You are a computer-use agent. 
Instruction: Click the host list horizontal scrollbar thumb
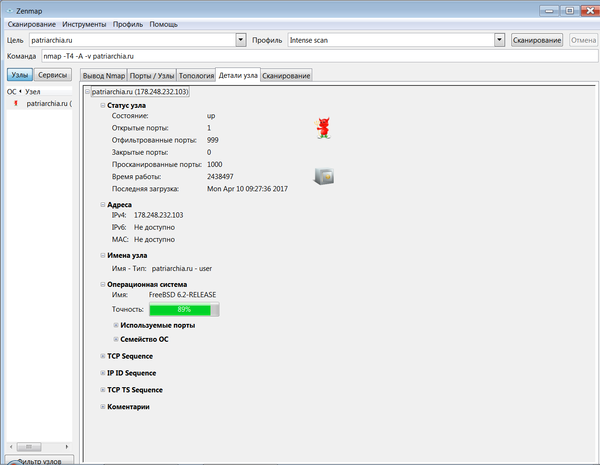click(x=29, y=447)
